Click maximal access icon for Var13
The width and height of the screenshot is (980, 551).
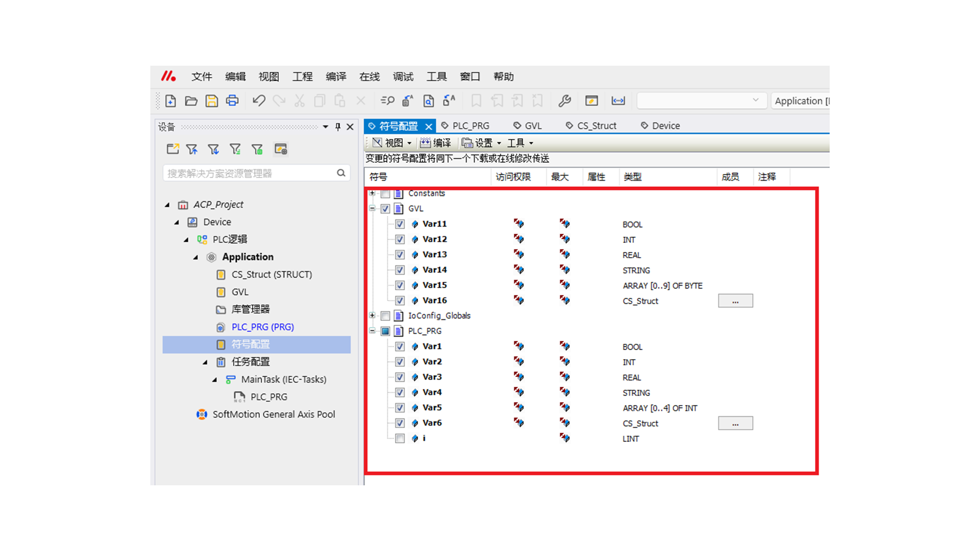pos(565,254)
